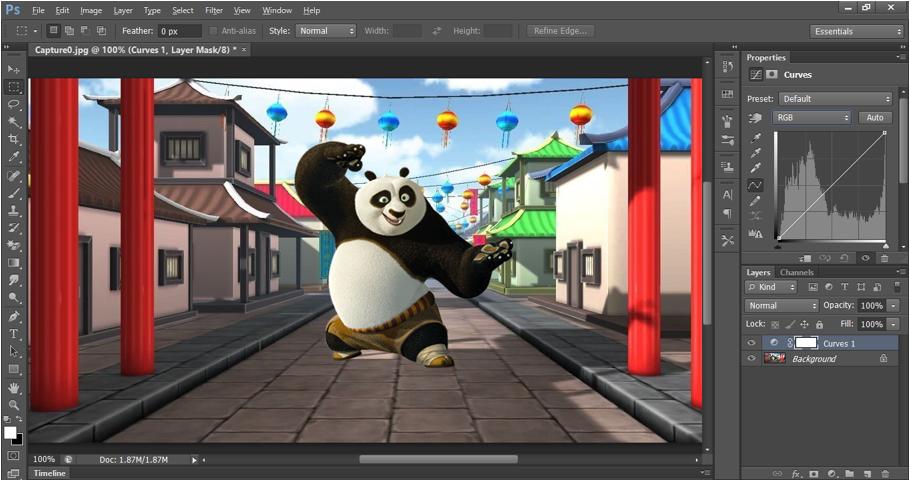Select the Horizontal Type tool
Image resolution: width=911 pixels, height=482 pixels.
pyautogui.click(x=14, y=334)
